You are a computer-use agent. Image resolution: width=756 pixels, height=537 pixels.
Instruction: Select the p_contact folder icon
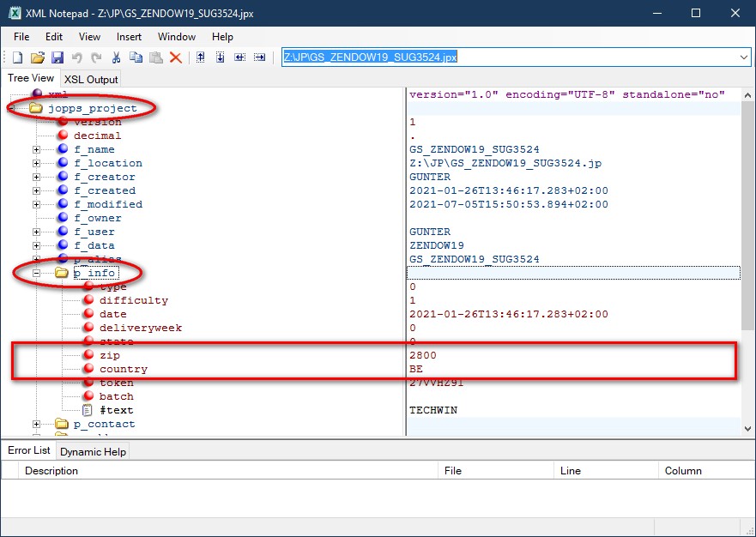point(62,425)
